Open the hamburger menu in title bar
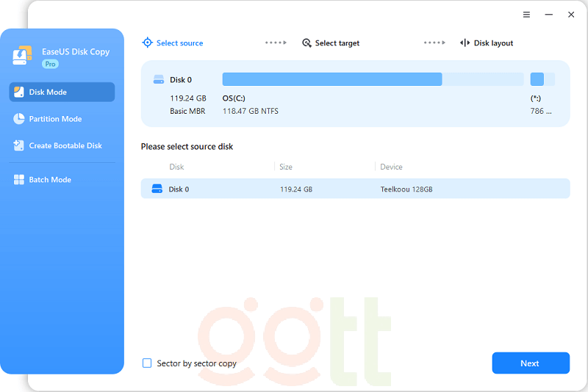Screen dimensions: 588x392 click(526, 15)
